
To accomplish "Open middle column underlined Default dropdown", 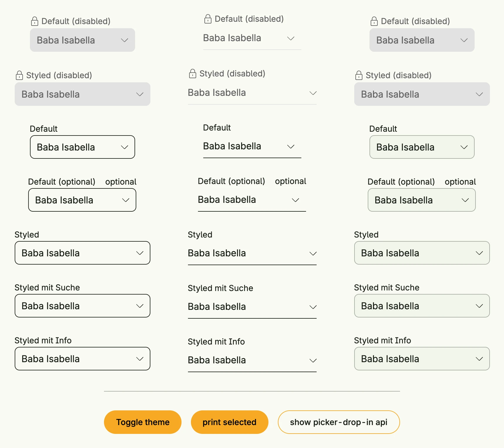I will [x=252, y=146].
